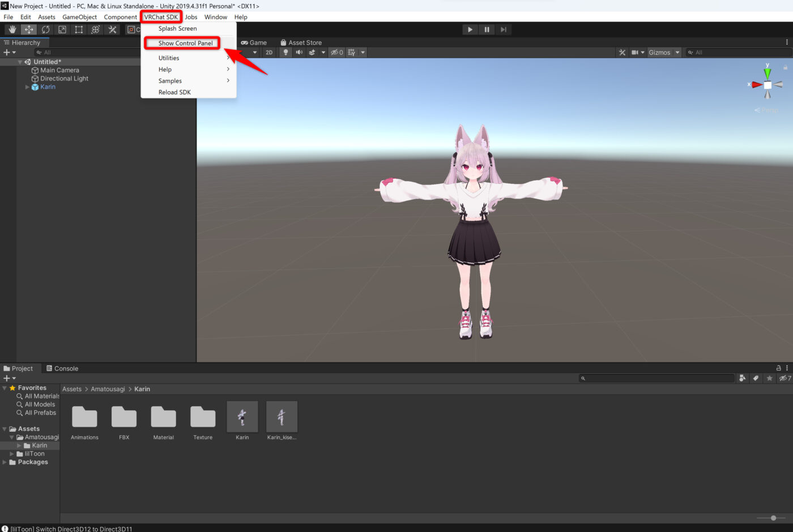
Task: Open the Window menu
Action: (216, 17)
